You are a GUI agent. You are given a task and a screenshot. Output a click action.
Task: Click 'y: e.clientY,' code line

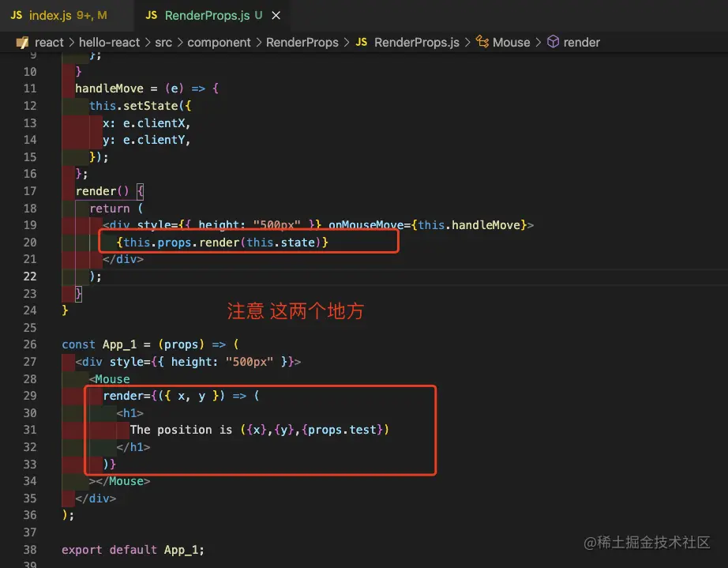point(147,140)
